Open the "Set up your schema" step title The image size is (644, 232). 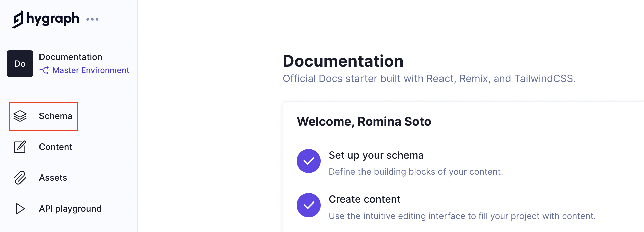[376, 155]
